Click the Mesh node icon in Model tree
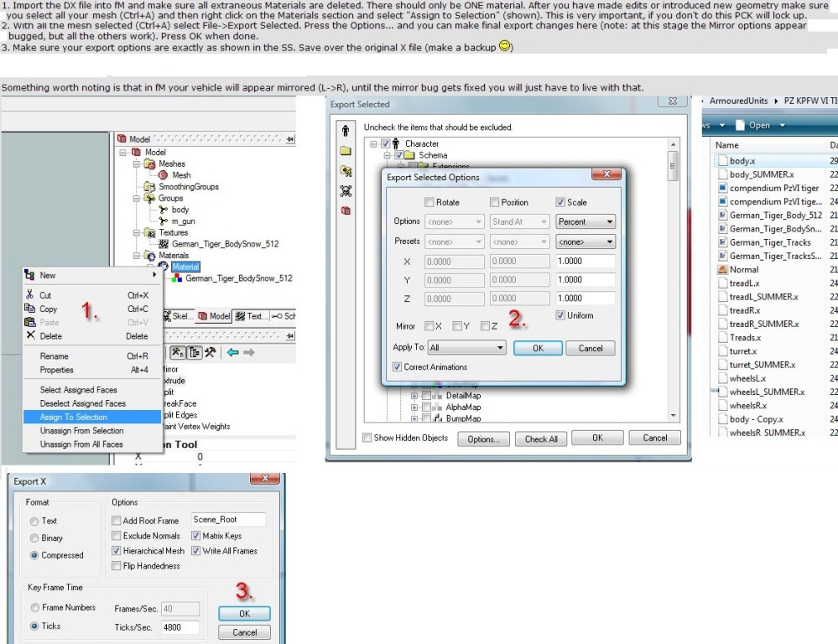 click(x=163, y=175)
